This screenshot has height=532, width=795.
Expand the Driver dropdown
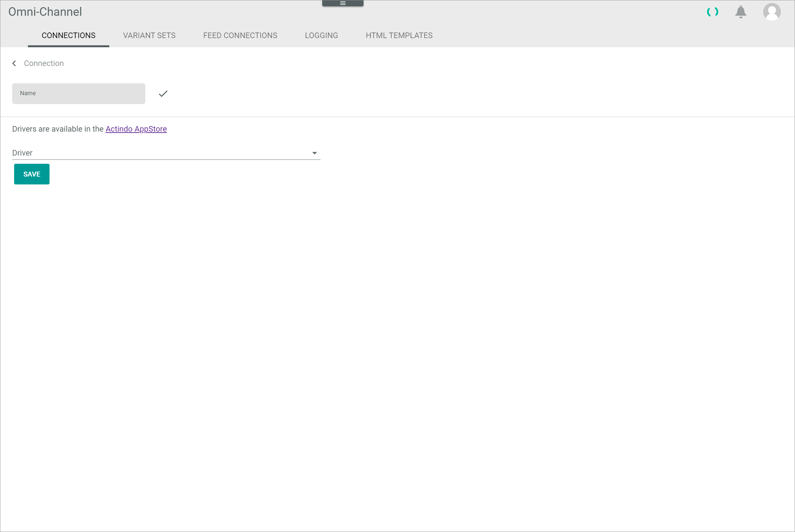point(166,153)
